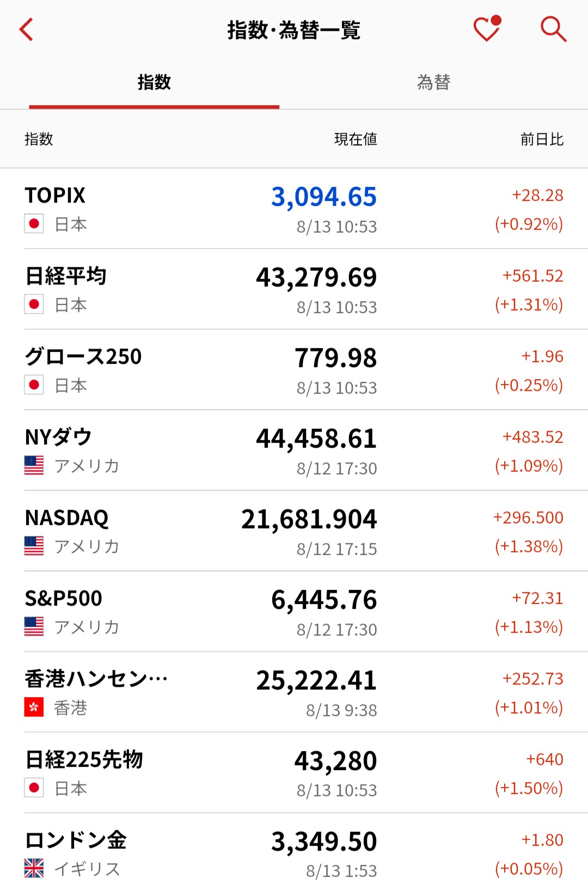
Task: Tap the ロンドン金 price 3,349.50
Action: [x=324, y=841]
